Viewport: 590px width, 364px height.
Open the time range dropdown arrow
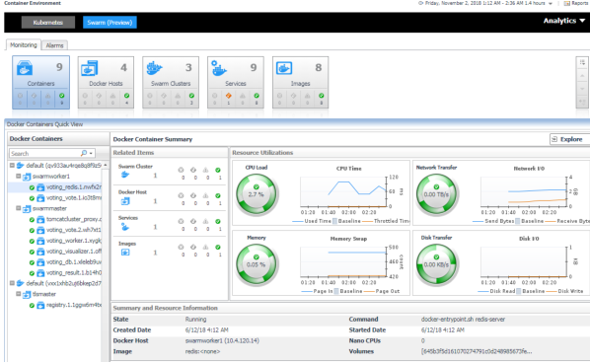click(x=551, y=3)
